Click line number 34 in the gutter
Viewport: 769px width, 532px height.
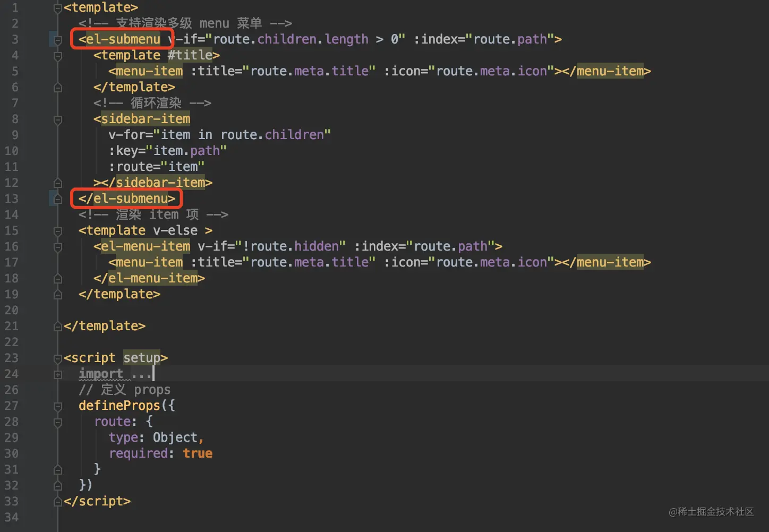click(x=11, y=517)
